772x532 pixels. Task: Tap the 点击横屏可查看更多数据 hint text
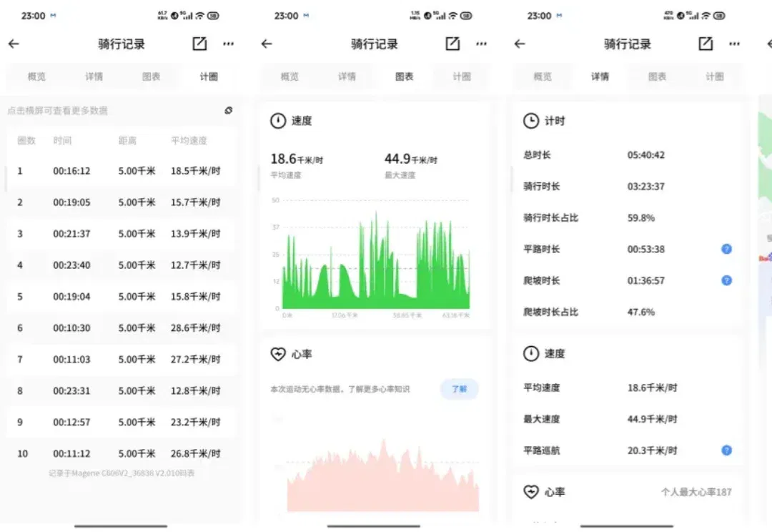click(58, 110)
